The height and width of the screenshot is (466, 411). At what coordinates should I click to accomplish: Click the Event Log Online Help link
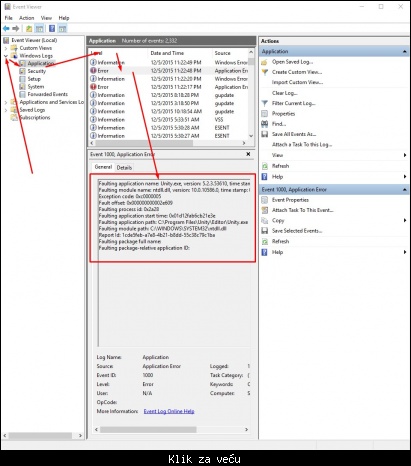point(169,411)
